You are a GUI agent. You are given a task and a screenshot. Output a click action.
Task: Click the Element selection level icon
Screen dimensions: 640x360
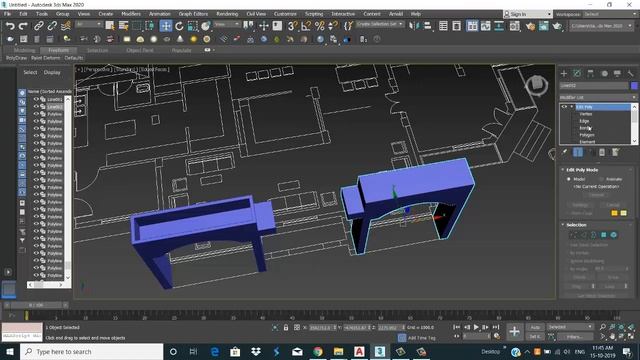[613, 235]
